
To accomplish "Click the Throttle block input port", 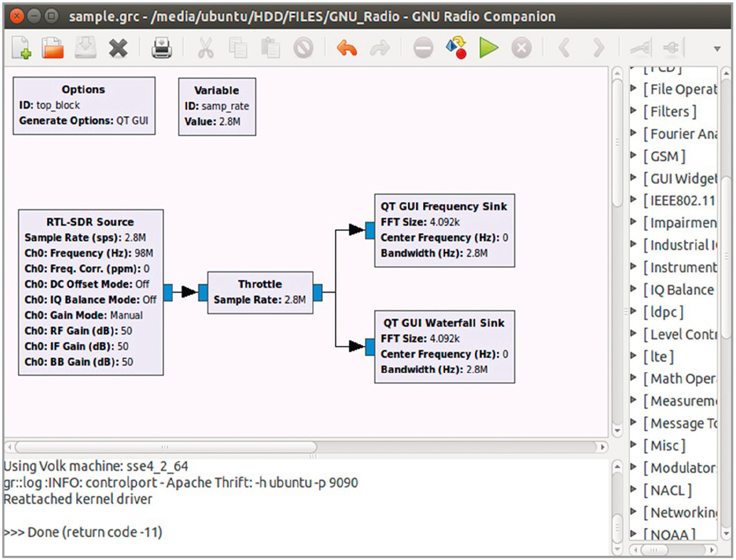I will 203,292.
